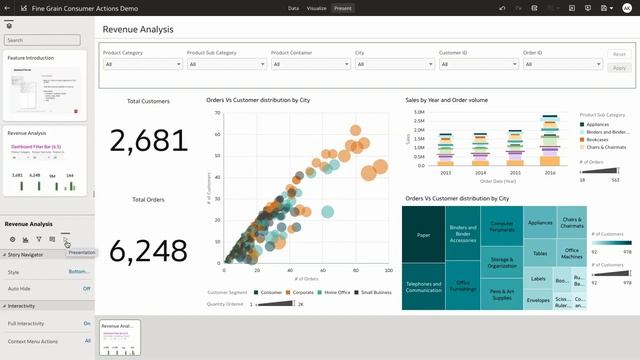640x360 pixels.
Task: Select Revenue Analysis thumbnail in left panel
Action: click(x=45, y=161)
